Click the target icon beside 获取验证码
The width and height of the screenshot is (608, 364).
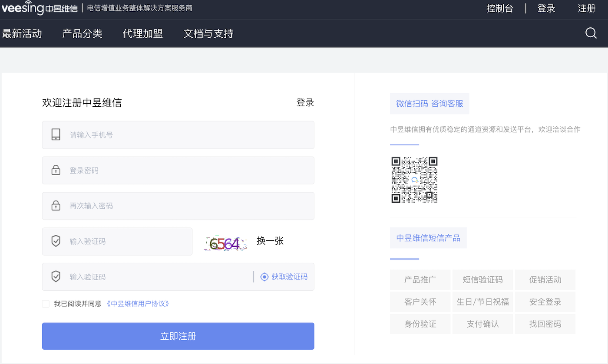[x=264, y=277]
